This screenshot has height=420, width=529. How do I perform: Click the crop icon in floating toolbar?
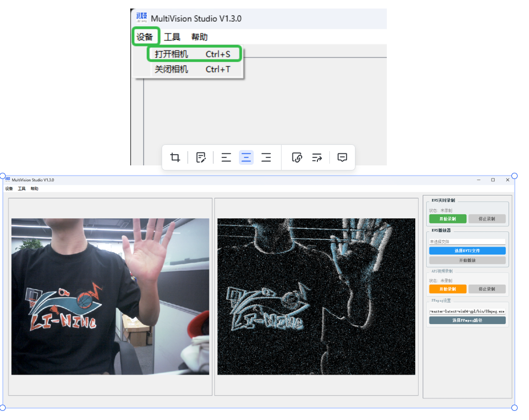point(175,158)
